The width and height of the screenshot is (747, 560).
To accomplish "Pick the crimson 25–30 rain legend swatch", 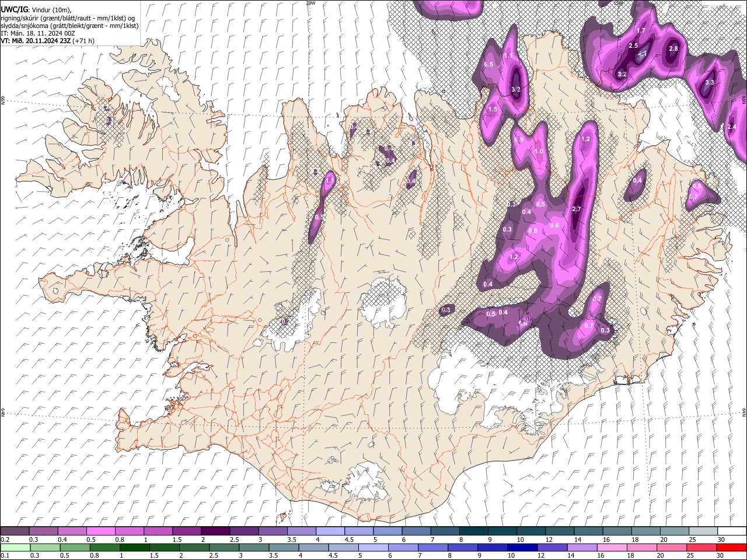I will point(701,548).
